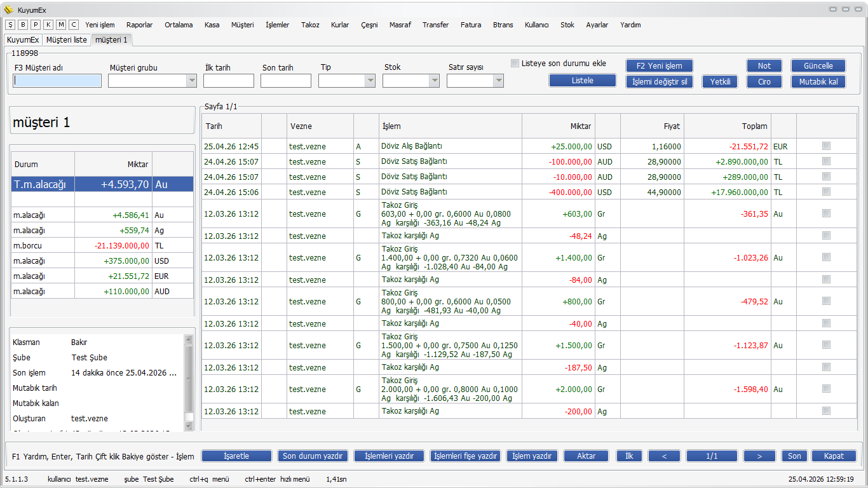This screenshot has height=488, width=868.
Task: Click the Ş shortcut toolbar button
Action: pyautogui.click(x=10, y=25)
